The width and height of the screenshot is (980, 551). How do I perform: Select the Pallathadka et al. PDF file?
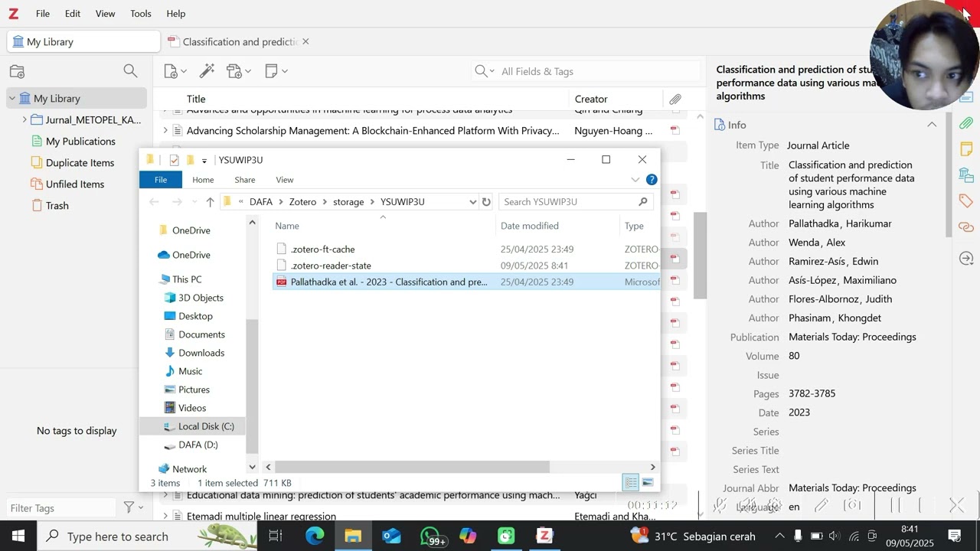pos(388,282)
